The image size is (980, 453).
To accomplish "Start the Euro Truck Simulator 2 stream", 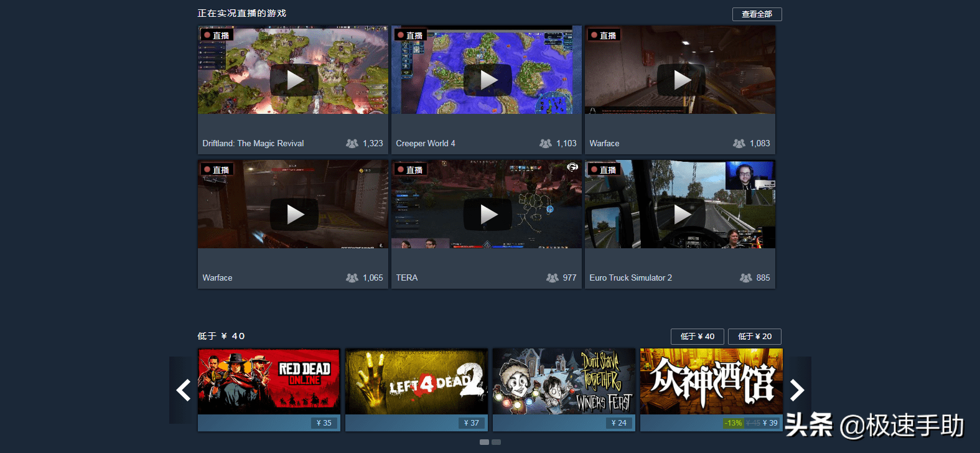I will pos(681,214).
